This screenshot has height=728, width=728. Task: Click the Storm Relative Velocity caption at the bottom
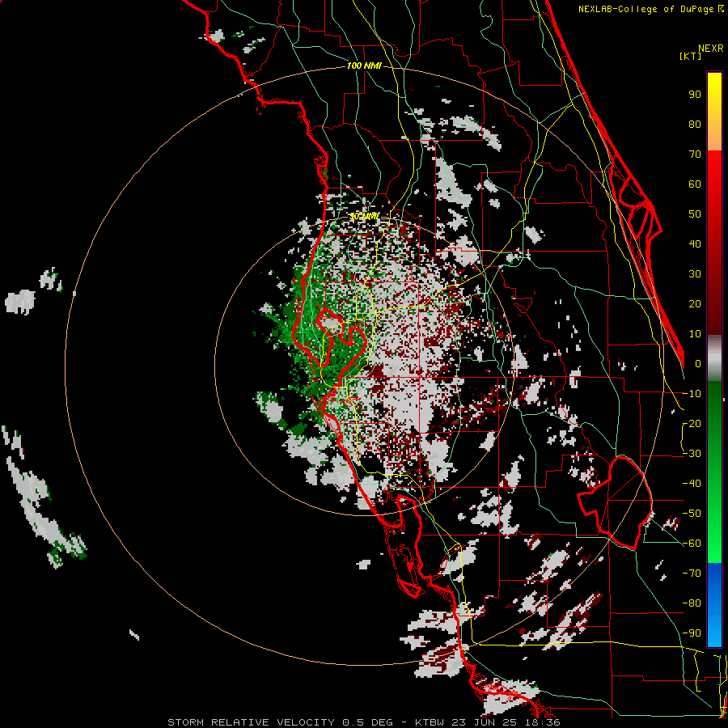(363, 722)
